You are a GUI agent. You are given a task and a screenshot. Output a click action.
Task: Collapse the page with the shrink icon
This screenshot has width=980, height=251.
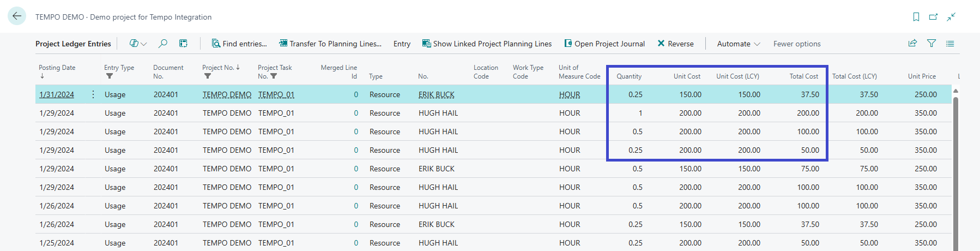[951, 17]
